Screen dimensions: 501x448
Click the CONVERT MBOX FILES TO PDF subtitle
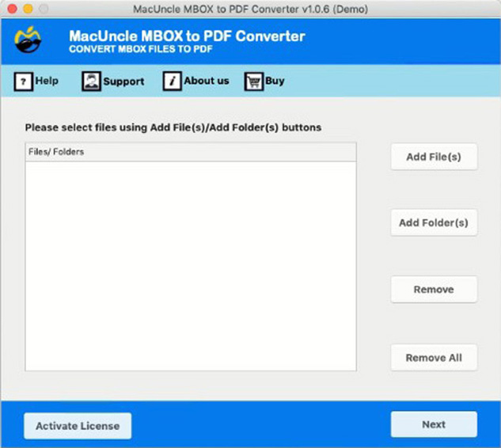[x=141, y=49]
